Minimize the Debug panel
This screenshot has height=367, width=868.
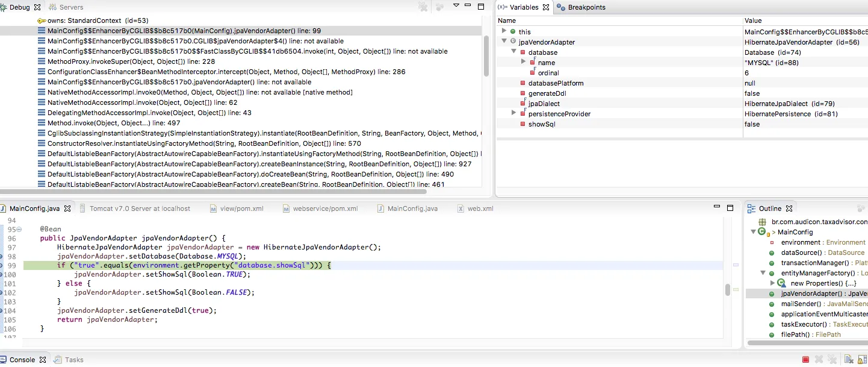(x=468, y=6)
